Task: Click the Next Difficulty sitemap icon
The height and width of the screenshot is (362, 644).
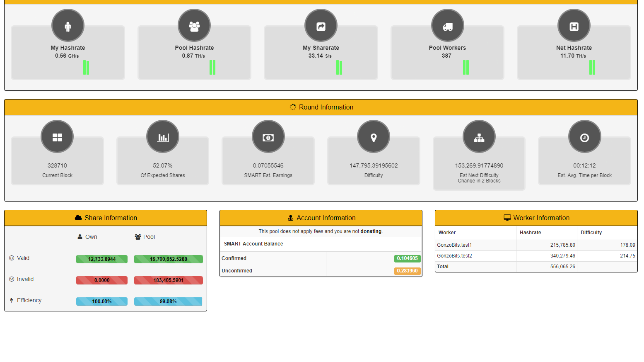Action: point(479,137)
